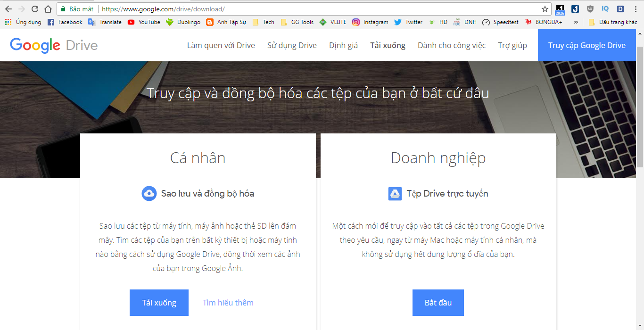The width and height of the screenshot is (644, 330).
Task: Bookmark this page with the star icon
Action: 545,9
